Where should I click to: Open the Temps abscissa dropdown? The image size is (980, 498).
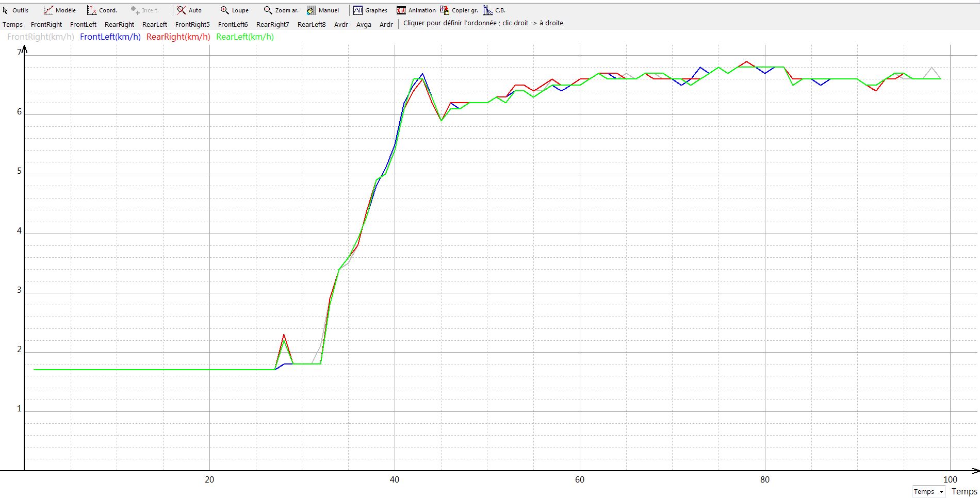[928, 492]
